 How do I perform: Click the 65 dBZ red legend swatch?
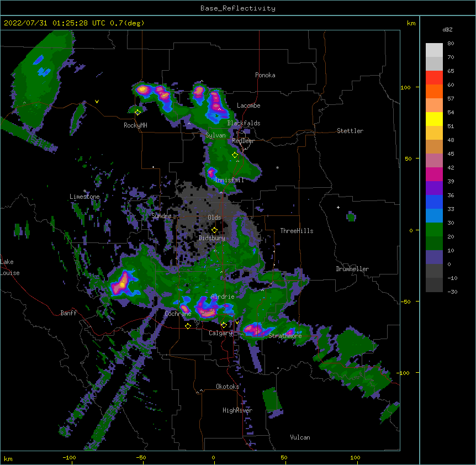[x=434, y=78]
